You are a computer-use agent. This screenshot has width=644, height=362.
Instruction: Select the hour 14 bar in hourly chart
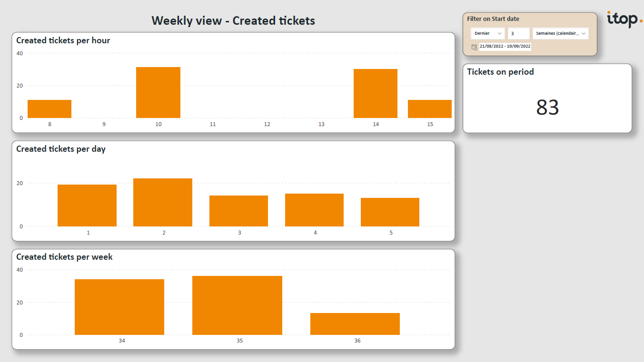pos(375,94)
